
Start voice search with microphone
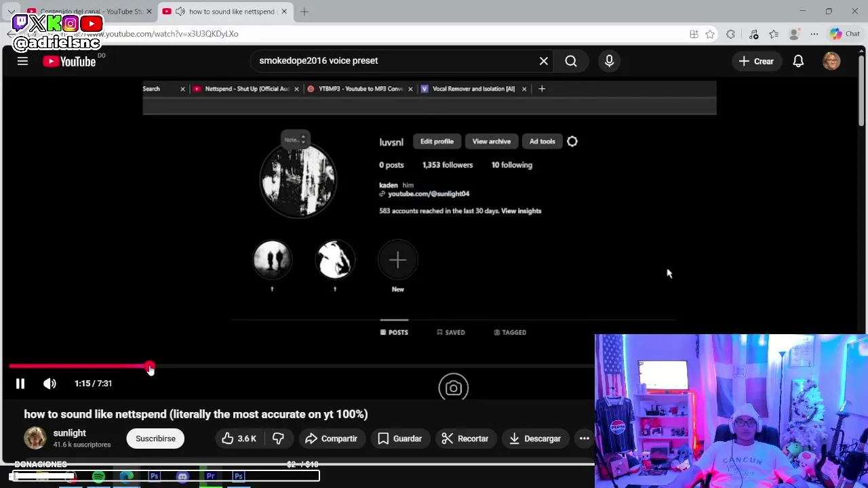[609, 61]
